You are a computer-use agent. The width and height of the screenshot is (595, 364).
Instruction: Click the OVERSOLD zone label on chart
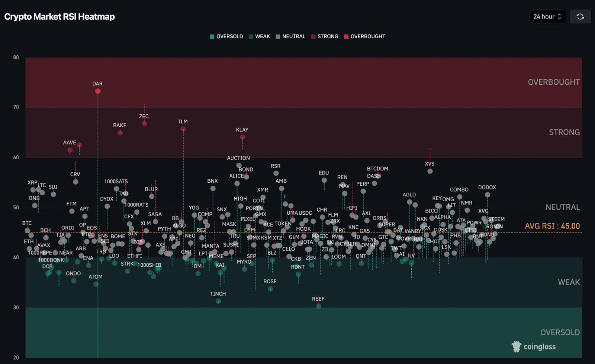click(x=560, y=332)
